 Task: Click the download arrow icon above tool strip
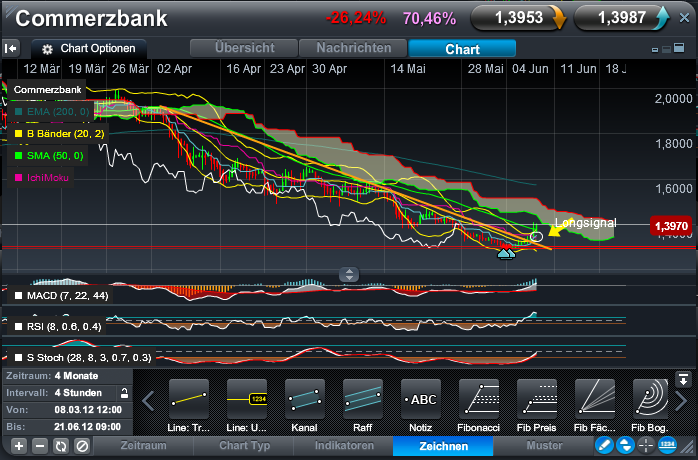pyautogui.click(x=683, y=379)
